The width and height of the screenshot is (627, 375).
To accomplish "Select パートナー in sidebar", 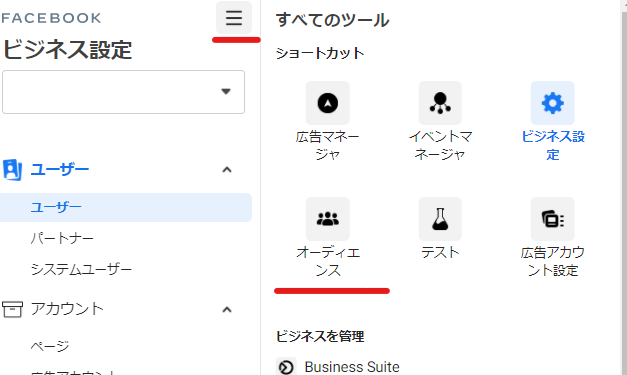I will pyautogui.click(x=62, y=239).
